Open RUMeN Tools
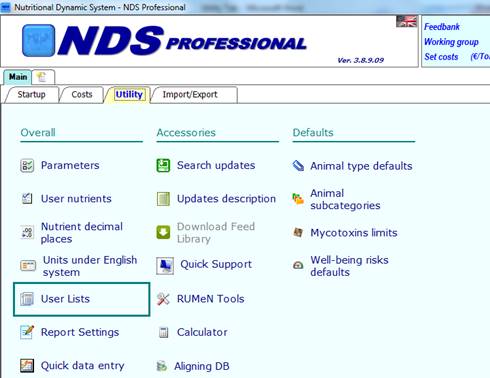The height and width of the screenshot is (378, 490). coord(211,299)
